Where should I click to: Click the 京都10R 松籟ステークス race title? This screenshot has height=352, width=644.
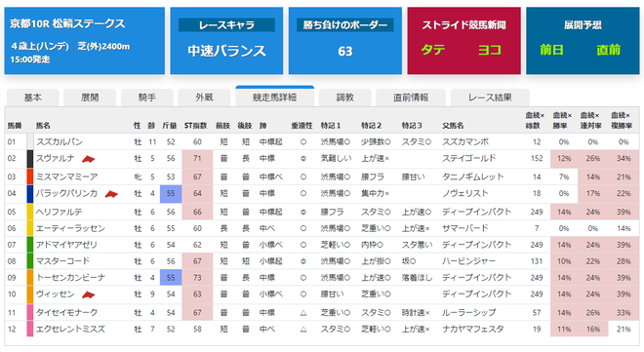(x=67, y=23)
